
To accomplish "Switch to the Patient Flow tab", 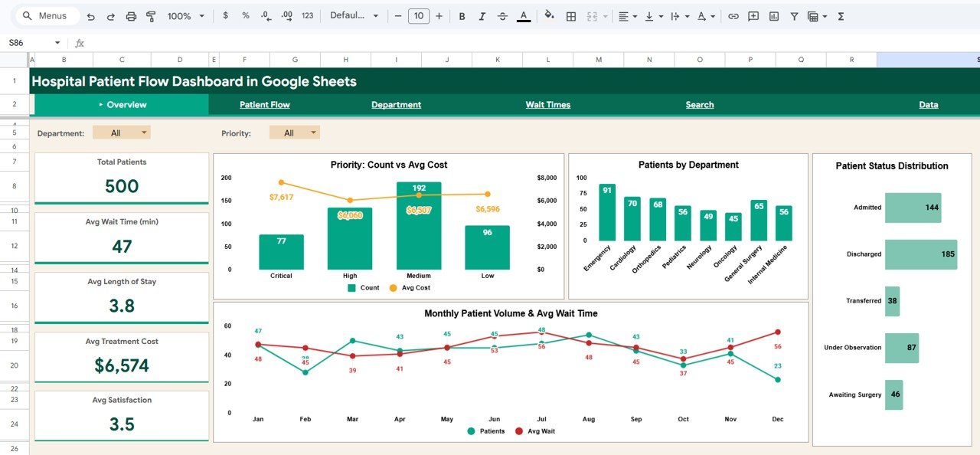I will coord(264,104).
